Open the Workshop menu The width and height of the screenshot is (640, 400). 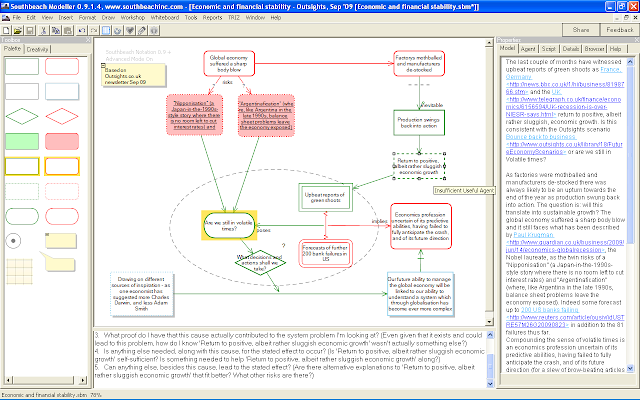click(x=133, y=18)
